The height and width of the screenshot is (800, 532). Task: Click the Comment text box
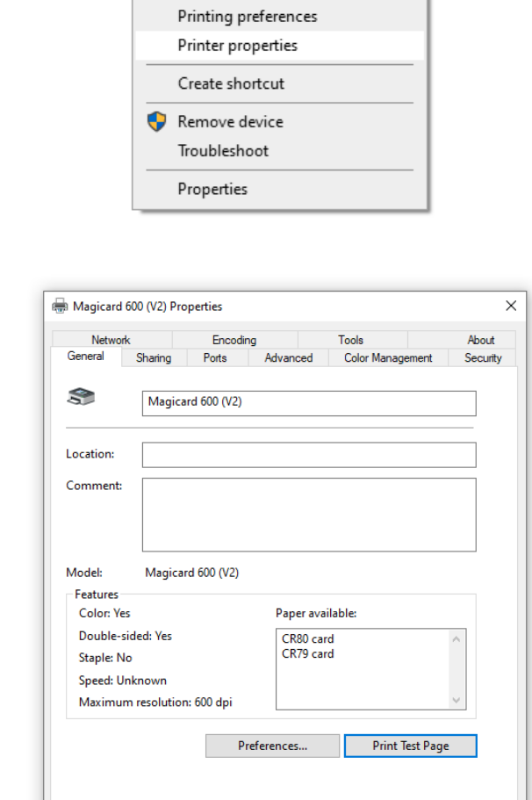tap(309, 515)
